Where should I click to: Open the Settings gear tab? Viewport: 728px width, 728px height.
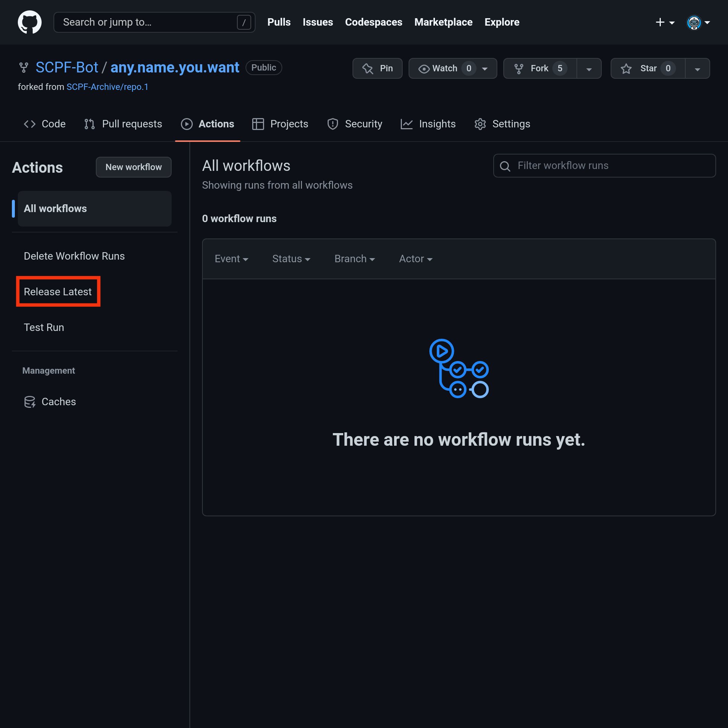(x=502, y=124)
